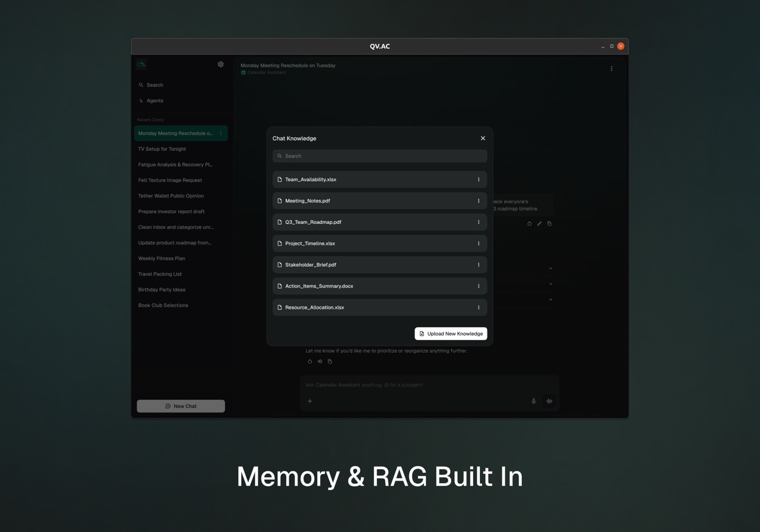Open Weekly Fitness Plan chat
The height and width of the screenshot is (532, 760).
(x=161, y=258)
